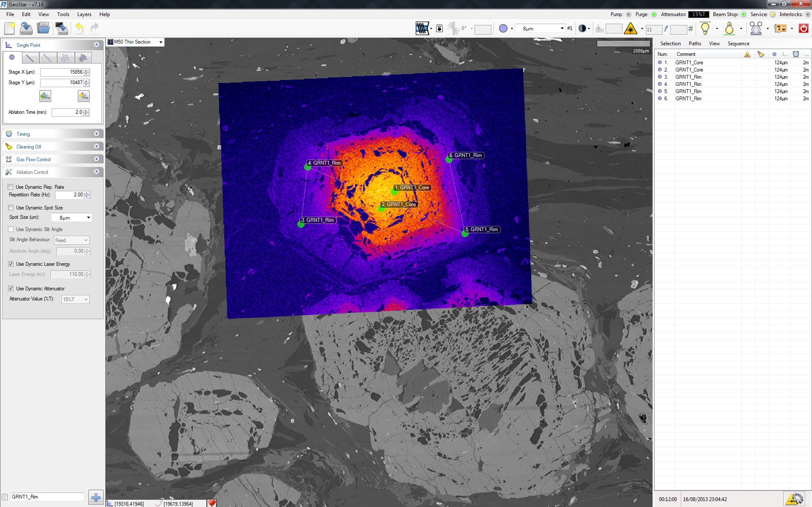Image resolution: width=812 pixels, height=507 pixels.
Task: Click the 5. GRNT1_Rim point marker
Action: tap(465, 233)
